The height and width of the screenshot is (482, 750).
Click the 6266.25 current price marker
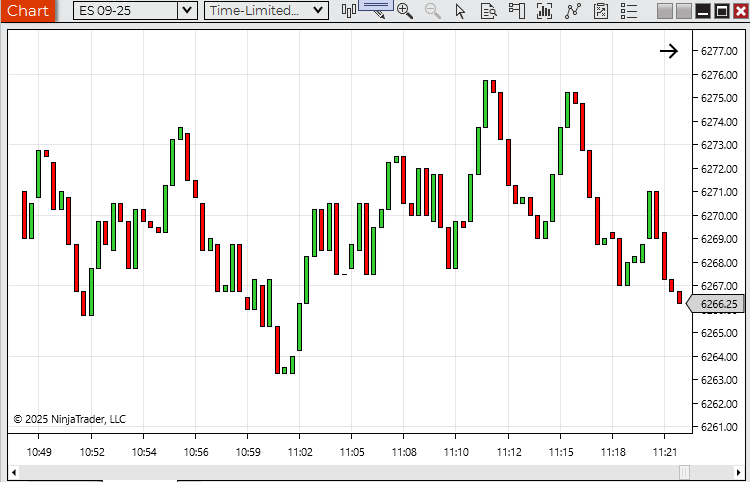point(716,304)
